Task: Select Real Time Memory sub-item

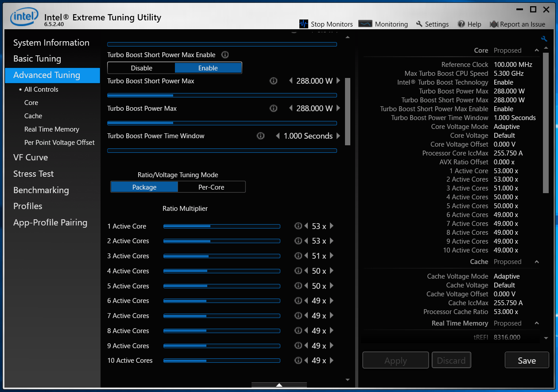Action: 52,129
